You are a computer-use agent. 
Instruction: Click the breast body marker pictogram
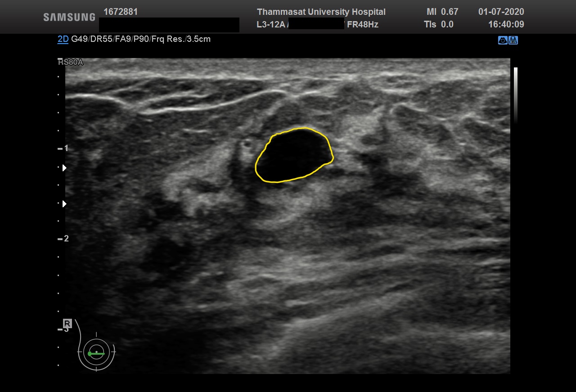point(97,352)
